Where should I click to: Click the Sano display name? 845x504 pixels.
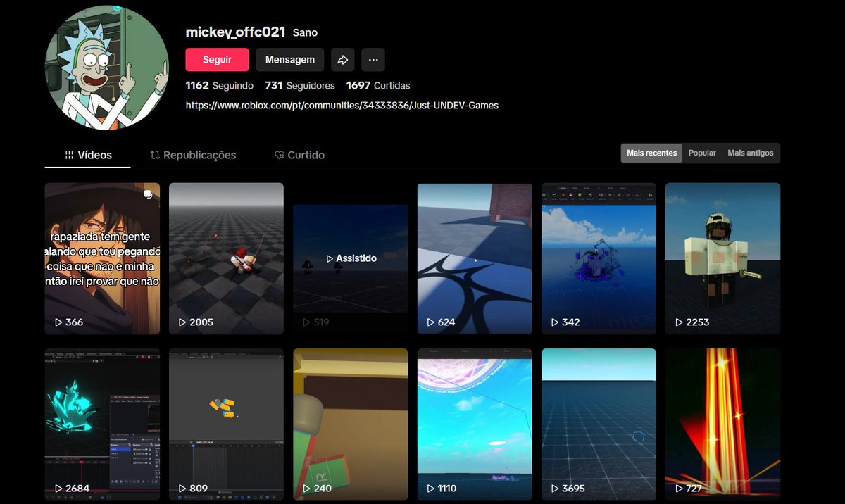click(305, 32)
